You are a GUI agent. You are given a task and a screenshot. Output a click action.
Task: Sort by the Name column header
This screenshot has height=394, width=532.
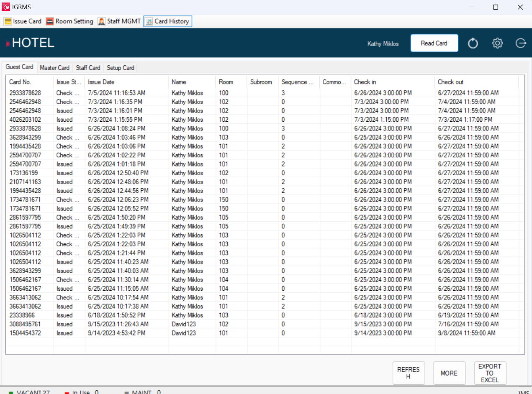[192, 82]
